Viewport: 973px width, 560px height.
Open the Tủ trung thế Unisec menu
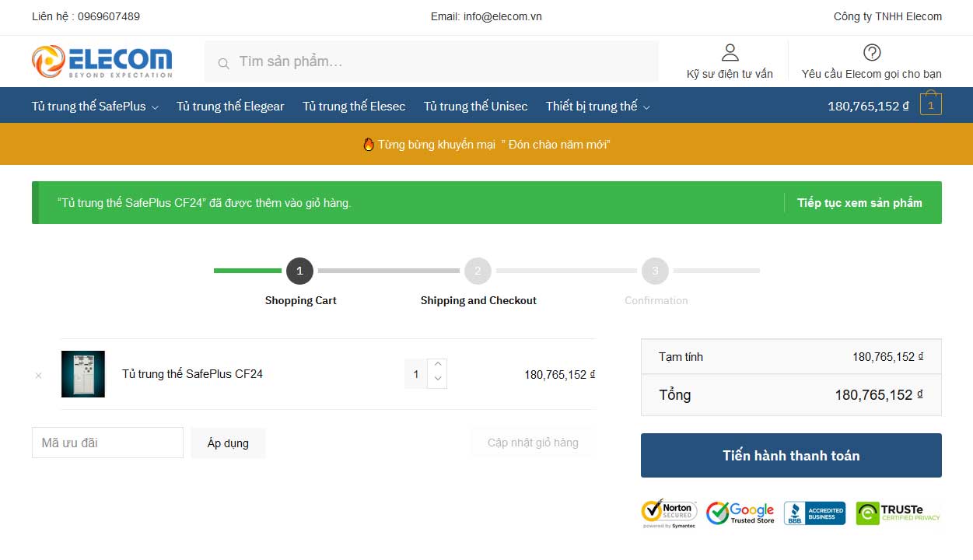click(x=475, y=106)
